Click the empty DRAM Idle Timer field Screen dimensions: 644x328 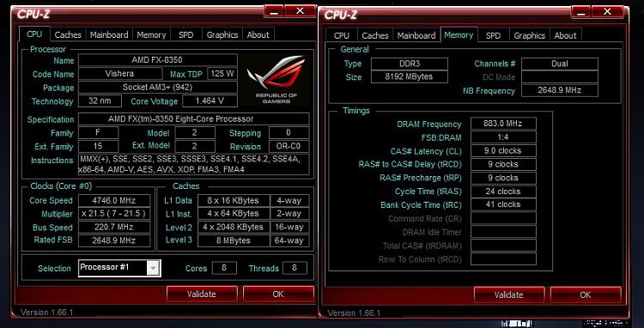pos(503,232)
